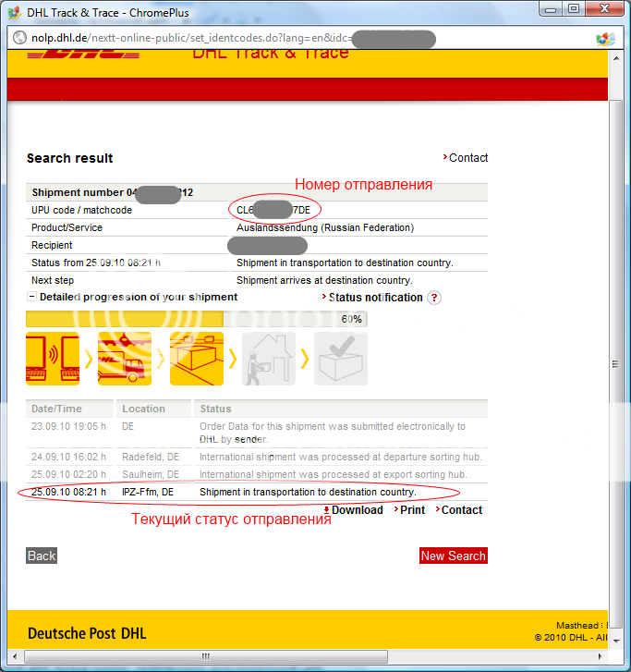Open the Status notification link
This screenshot has height=672, width=631.
(375, 298)
